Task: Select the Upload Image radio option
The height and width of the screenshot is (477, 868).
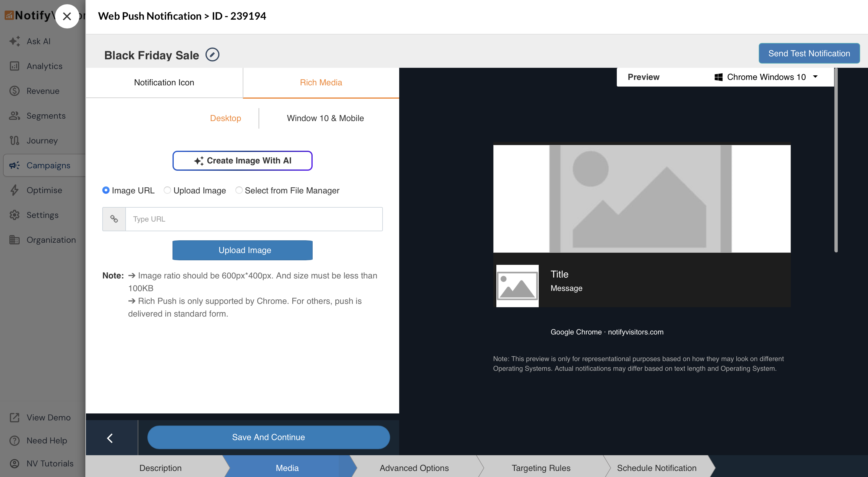Action: tap(167, 190)
